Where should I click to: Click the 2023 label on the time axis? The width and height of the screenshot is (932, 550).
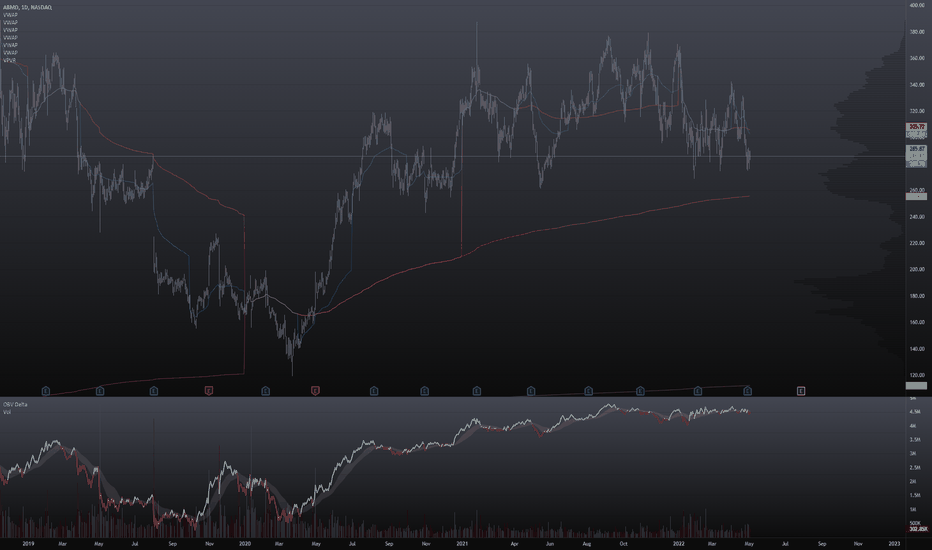pyautogui.click(x=894, y=543)
